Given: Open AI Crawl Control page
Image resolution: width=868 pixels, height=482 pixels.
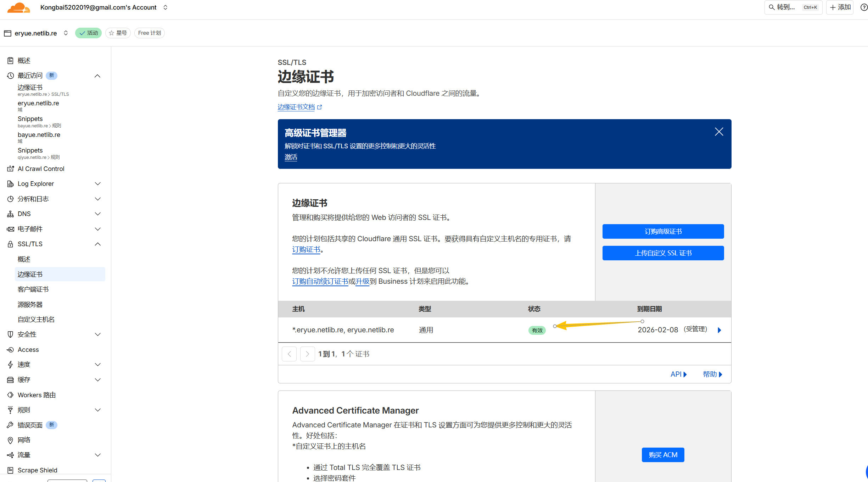Looking at the screenshot, I should (x=41, y=169).
